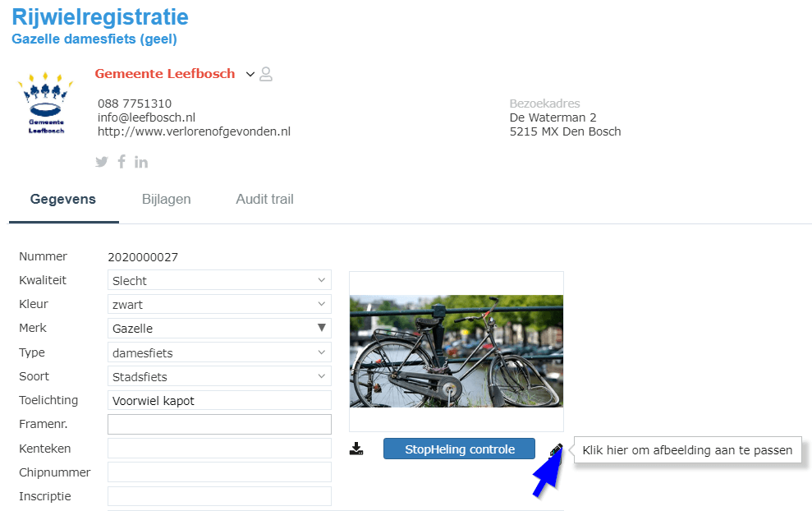Click the registration number 2020000027

143,257
